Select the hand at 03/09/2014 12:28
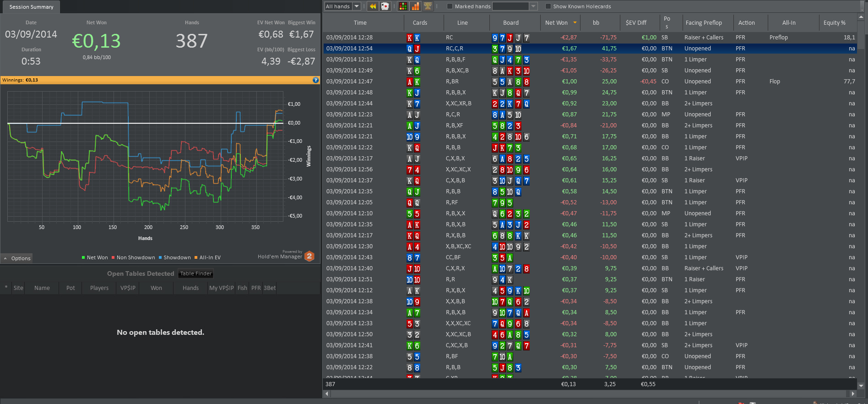Screen dimensions: 868x404 (590, 38)
